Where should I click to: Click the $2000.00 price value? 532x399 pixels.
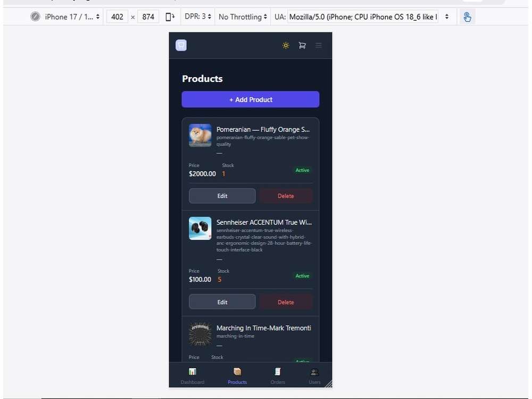coord(202,174)
